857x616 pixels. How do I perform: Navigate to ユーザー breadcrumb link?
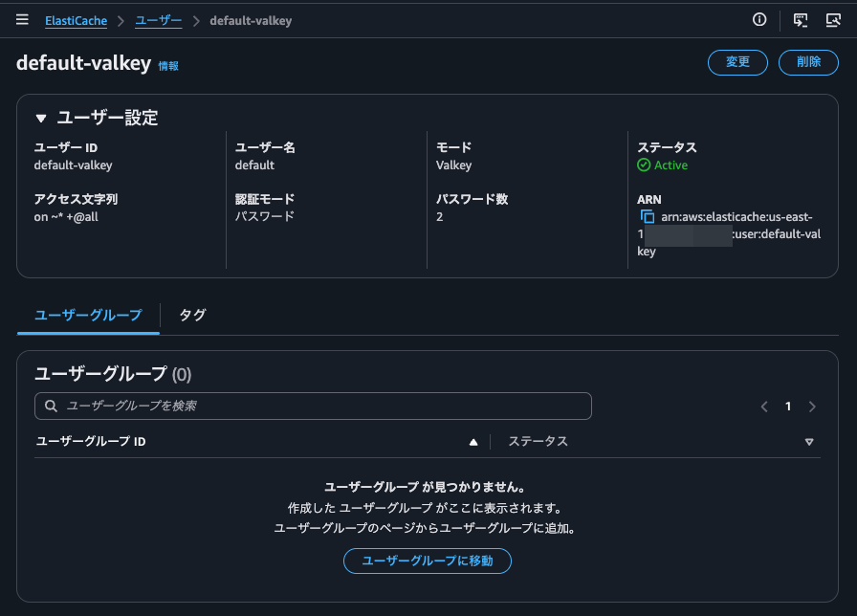pyautogui.click(x=158, y=20)
